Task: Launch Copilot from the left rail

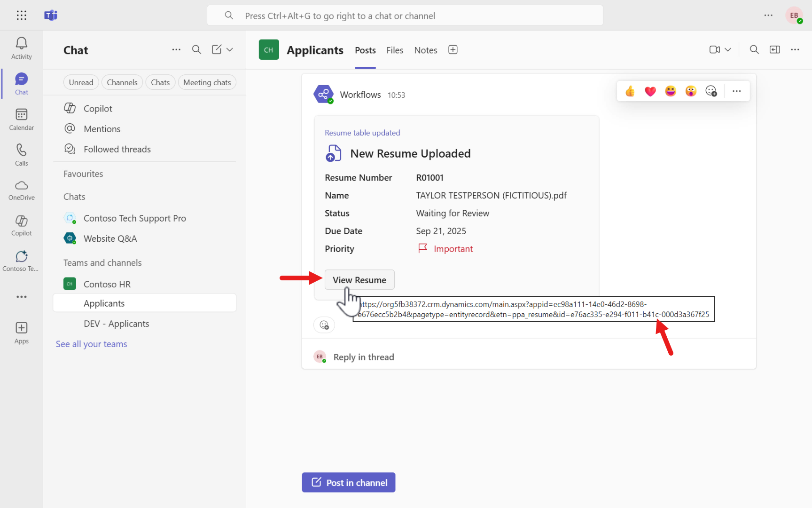Action: coord(21,224)
